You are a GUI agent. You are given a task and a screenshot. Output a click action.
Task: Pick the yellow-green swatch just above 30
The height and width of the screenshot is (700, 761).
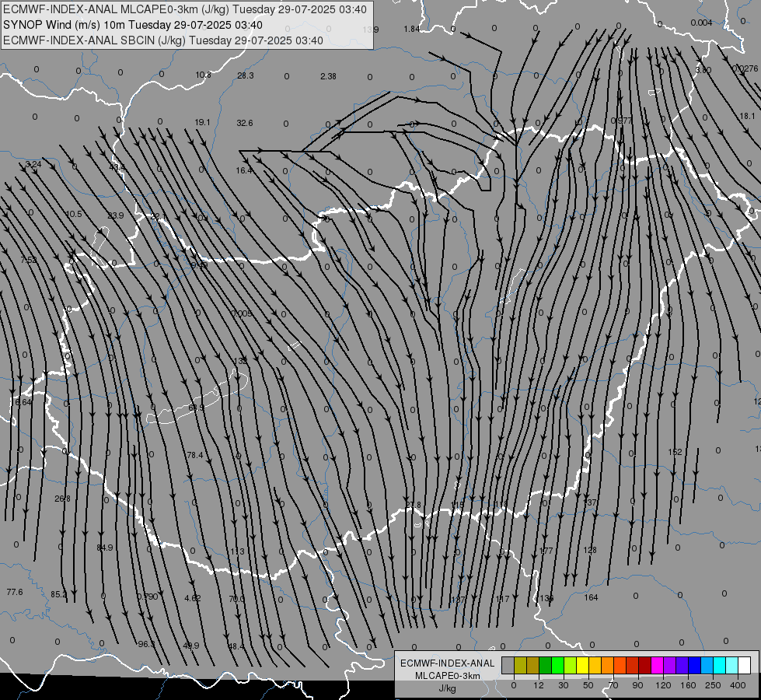[x=571, y=665]
